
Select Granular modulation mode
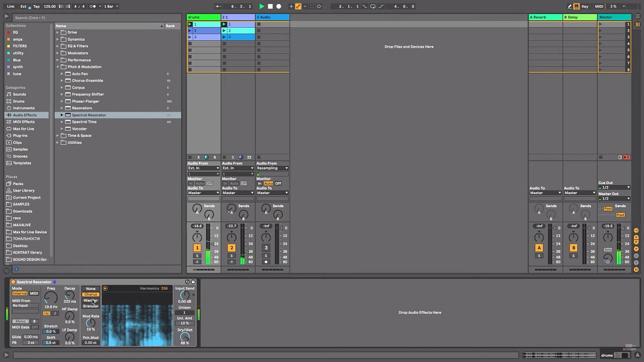pos(91,306)
